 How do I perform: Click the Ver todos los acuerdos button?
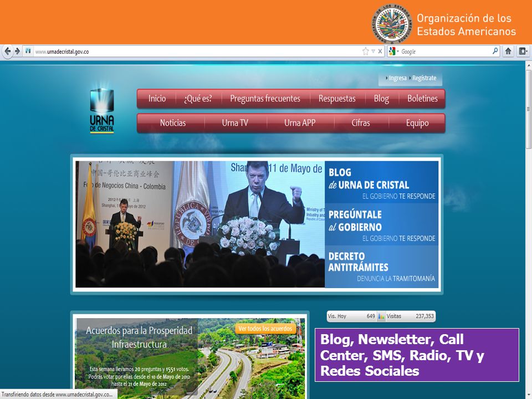pyautogui.click(x=265, y=329)
